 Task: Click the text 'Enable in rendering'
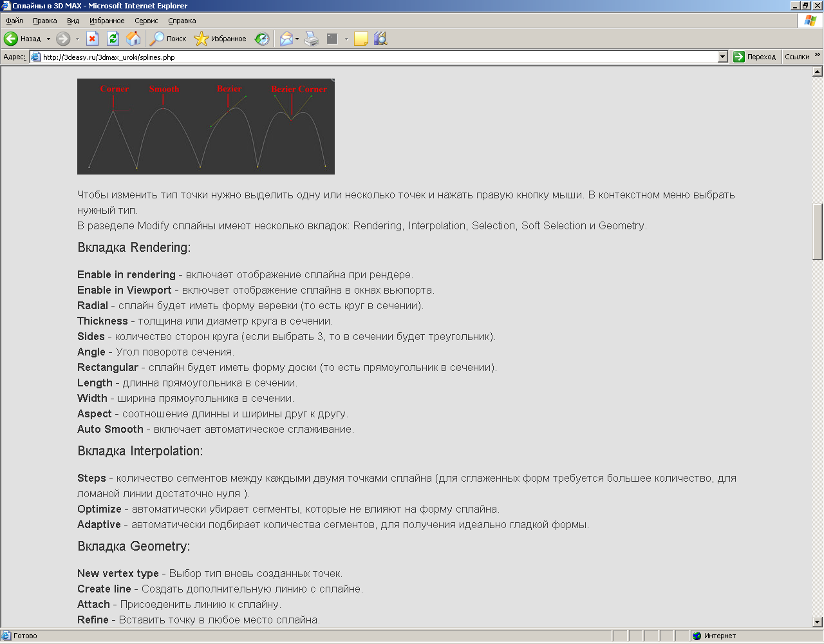tap(126, 275)
